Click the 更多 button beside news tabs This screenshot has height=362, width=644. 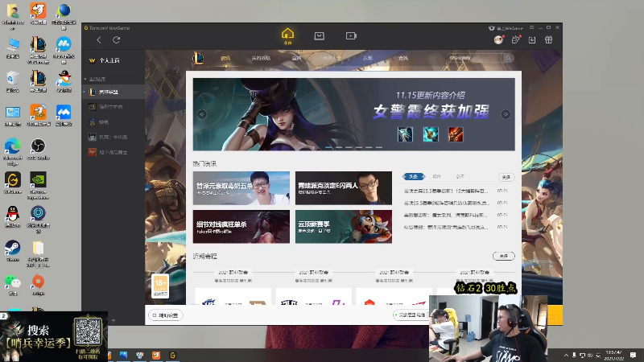(x=506, y=177)
